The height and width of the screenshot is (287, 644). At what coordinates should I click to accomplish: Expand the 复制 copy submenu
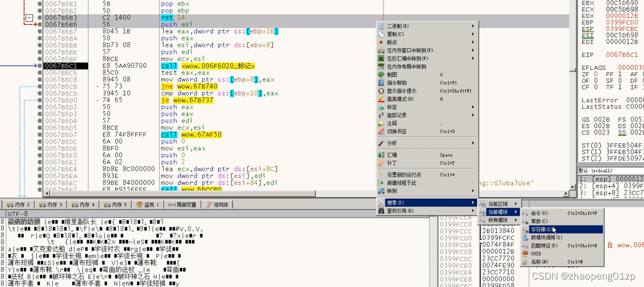pos(428,34)
